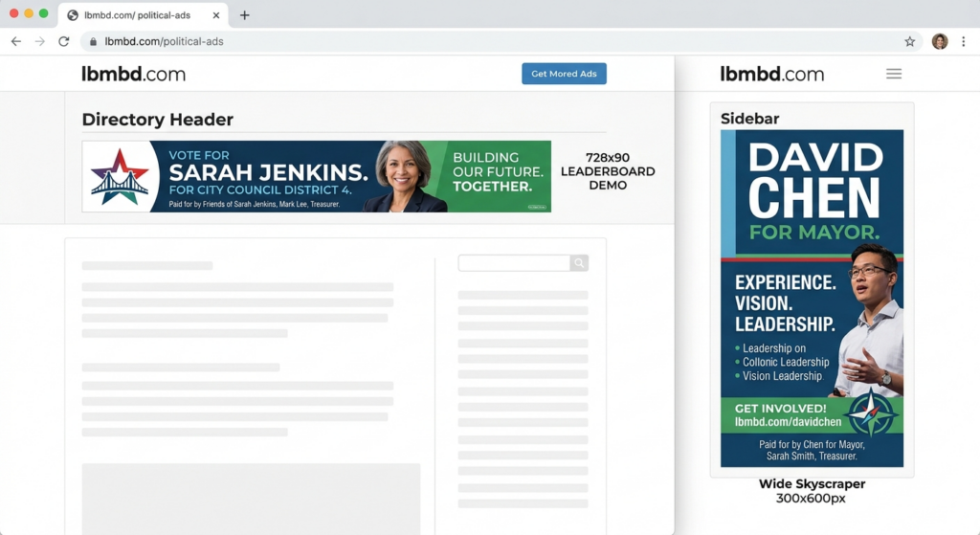Click the lock icon in address bar
The width and height of the screenshot is (980, 535).
tap(93, 41)
